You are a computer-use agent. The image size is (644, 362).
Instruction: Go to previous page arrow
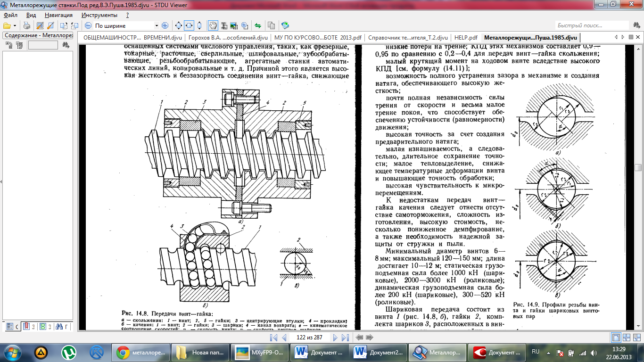(x=284, y=337)
